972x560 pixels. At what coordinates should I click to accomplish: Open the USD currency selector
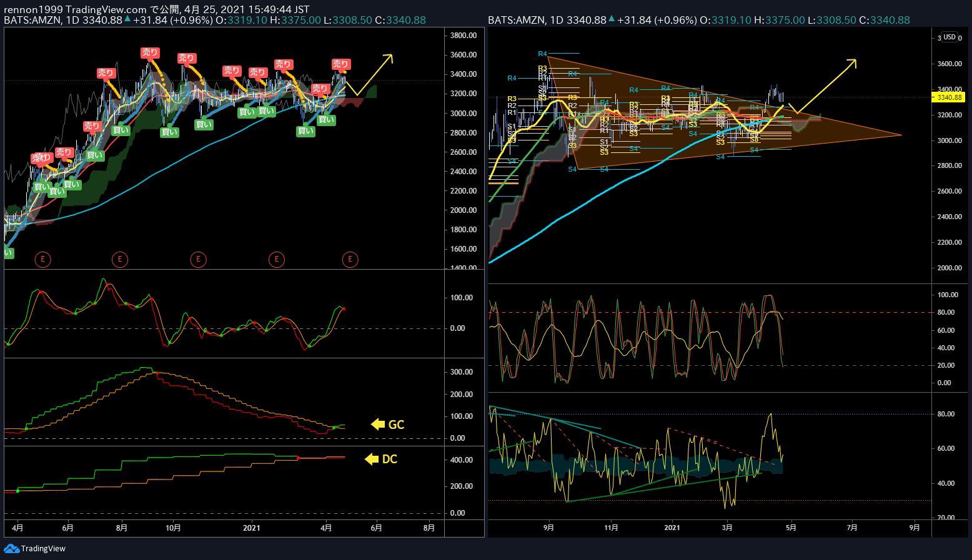950,37
